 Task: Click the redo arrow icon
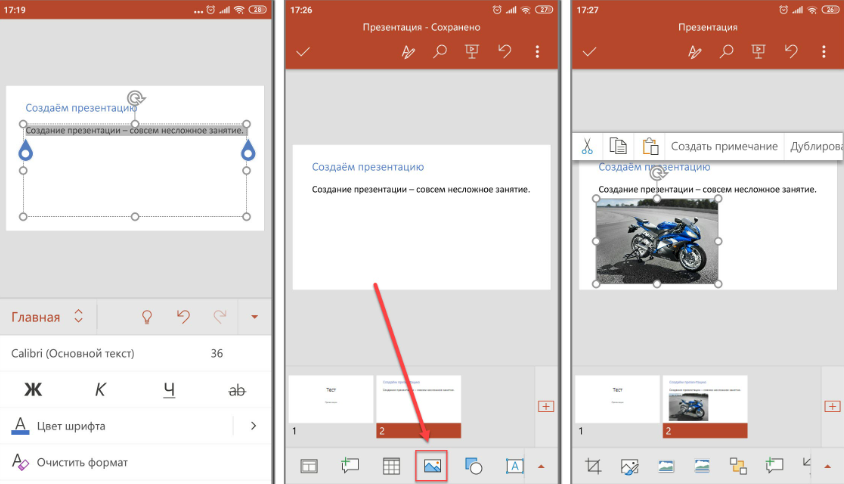(219, 317)
